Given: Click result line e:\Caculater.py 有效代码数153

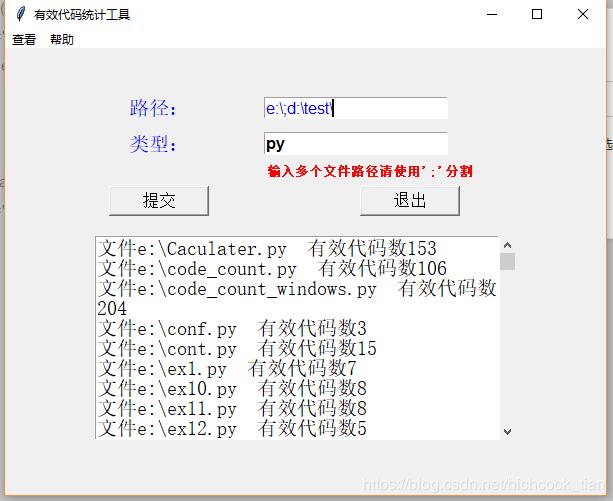Looking at the screenshot, I should point(267,249).
